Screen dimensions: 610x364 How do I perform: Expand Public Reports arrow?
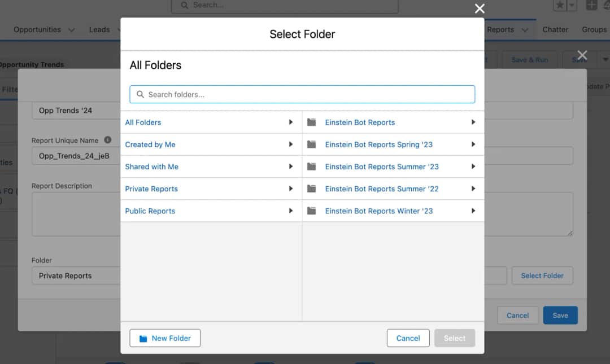(x=291, y=210)
